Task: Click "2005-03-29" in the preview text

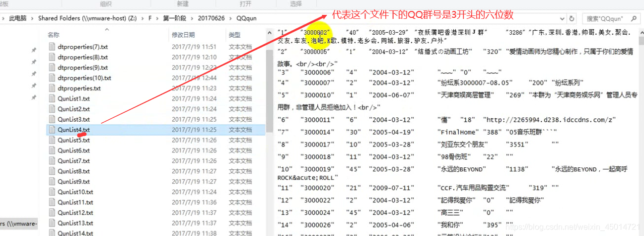Action: pyautogui.click(x=391, y=33)
